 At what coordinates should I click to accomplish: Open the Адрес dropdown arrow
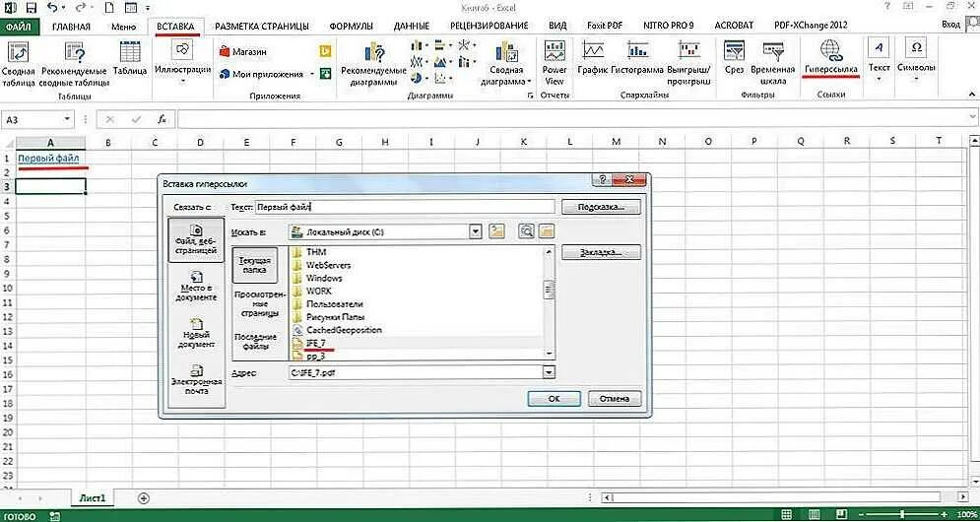[549, 372]
